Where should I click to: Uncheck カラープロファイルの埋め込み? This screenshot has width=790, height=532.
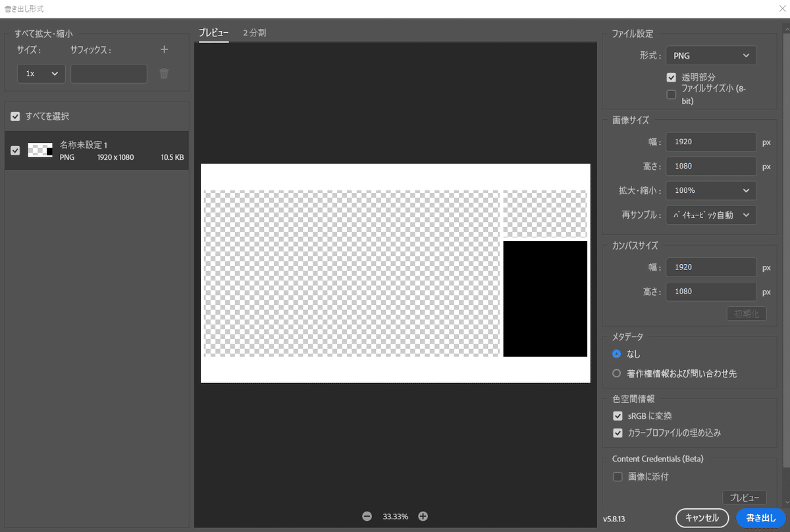pos(618,433)
